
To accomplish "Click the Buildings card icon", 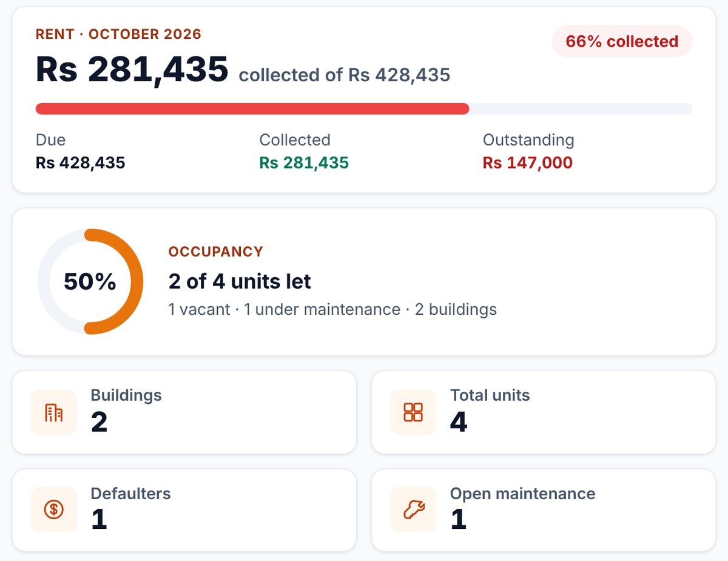I will click(x=54, y=412).
